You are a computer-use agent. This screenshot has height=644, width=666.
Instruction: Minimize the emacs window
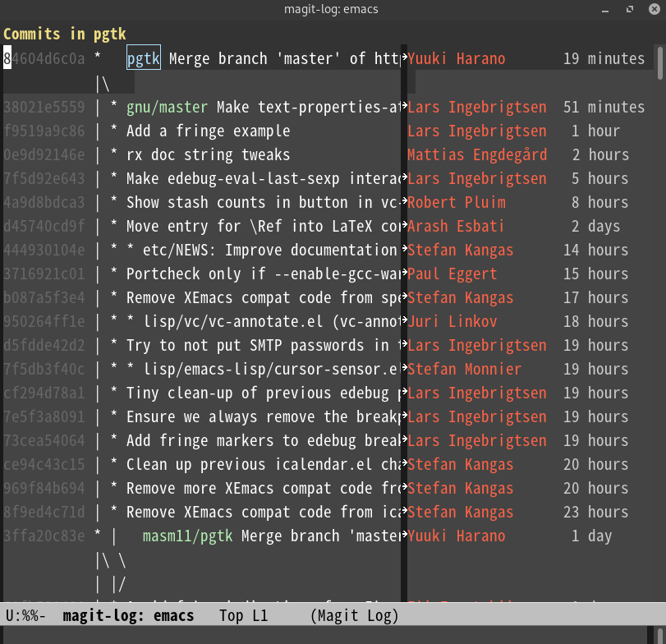605,9
